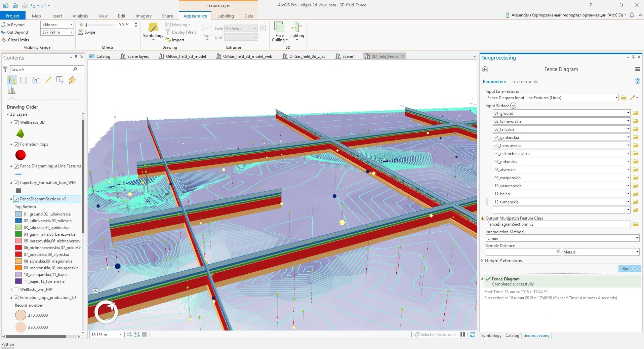Click the Catalog pane tab at bottom
The width and height of the screenshot is (644, 349).
click(512, 336)
